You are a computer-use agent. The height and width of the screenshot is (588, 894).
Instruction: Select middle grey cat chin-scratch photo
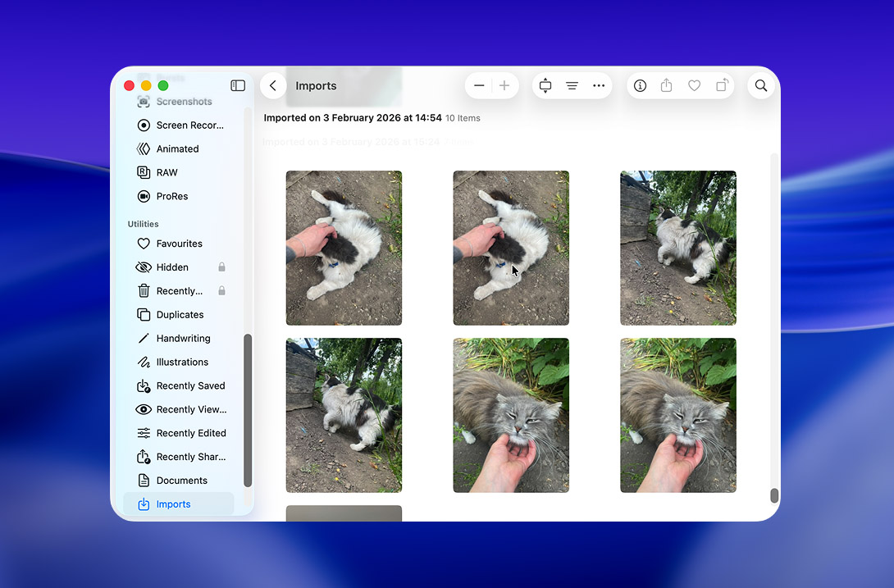click(x=511, y=415)
